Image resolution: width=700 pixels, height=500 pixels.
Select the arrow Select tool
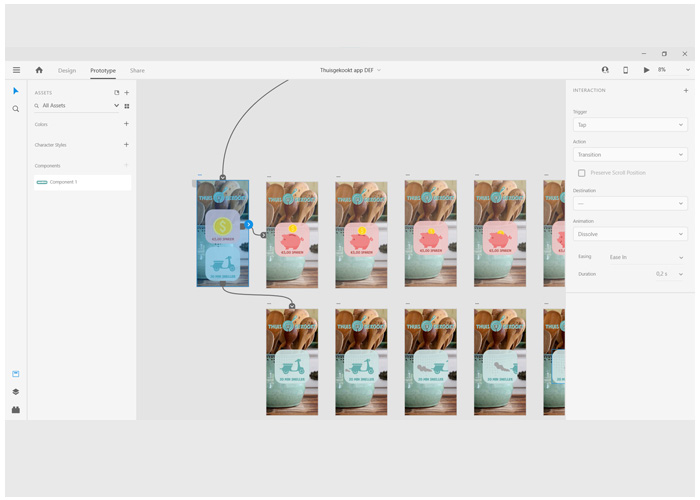[16, 91]
